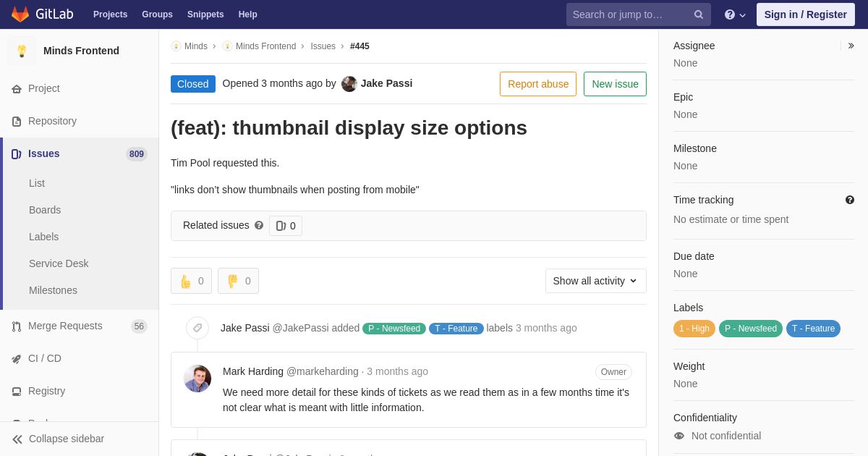The image size is (868, 456).
Task: Click the Owner badge on Mark Harding's comment
Action: [x=613, y=372]
